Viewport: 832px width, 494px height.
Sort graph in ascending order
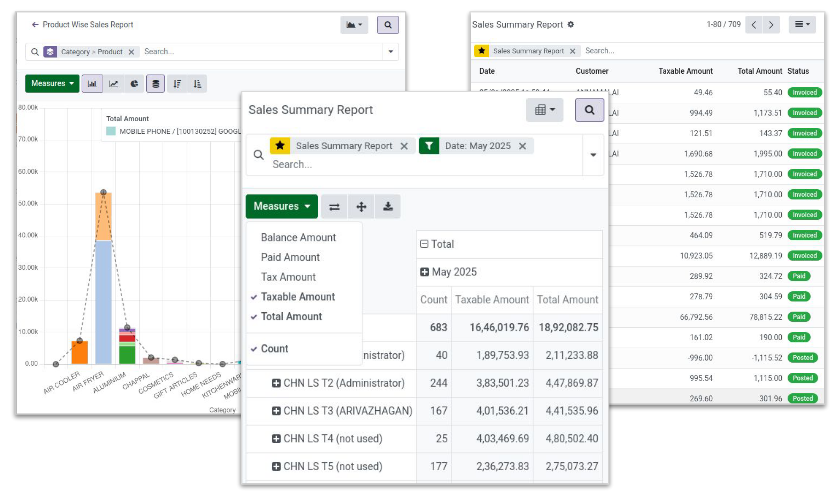(197, 84)
